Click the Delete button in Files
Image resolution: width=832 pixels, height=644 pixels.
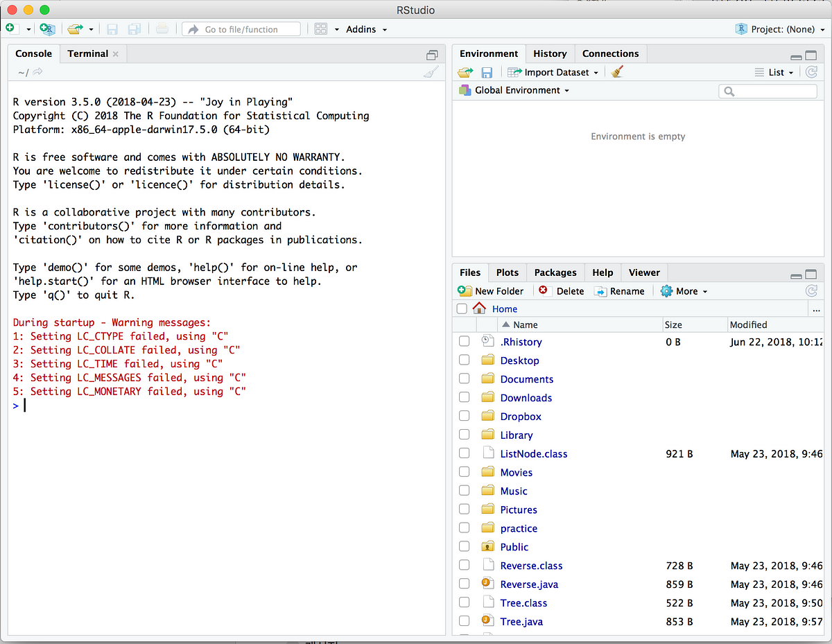click(x=561, y=291)
